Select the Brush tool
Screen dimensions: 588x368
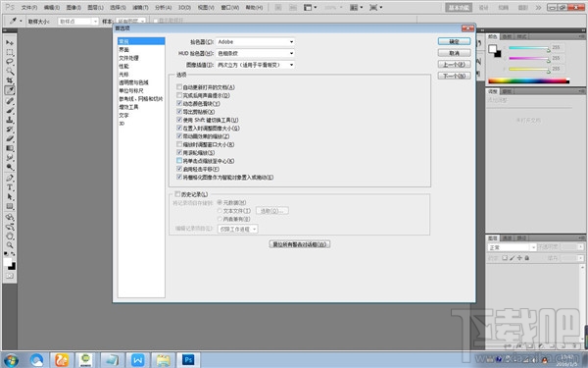10,110
